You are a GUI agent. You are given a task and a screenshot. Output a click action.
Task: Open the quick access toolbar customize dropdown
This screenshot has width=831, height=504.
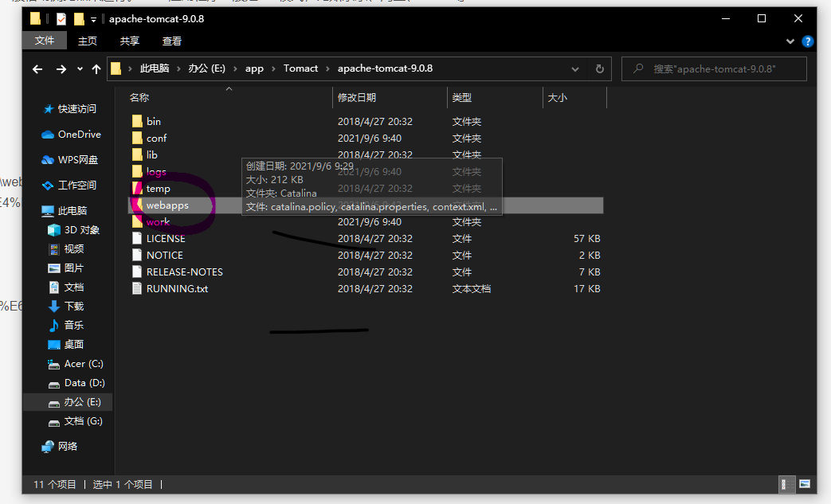(93, 20)
